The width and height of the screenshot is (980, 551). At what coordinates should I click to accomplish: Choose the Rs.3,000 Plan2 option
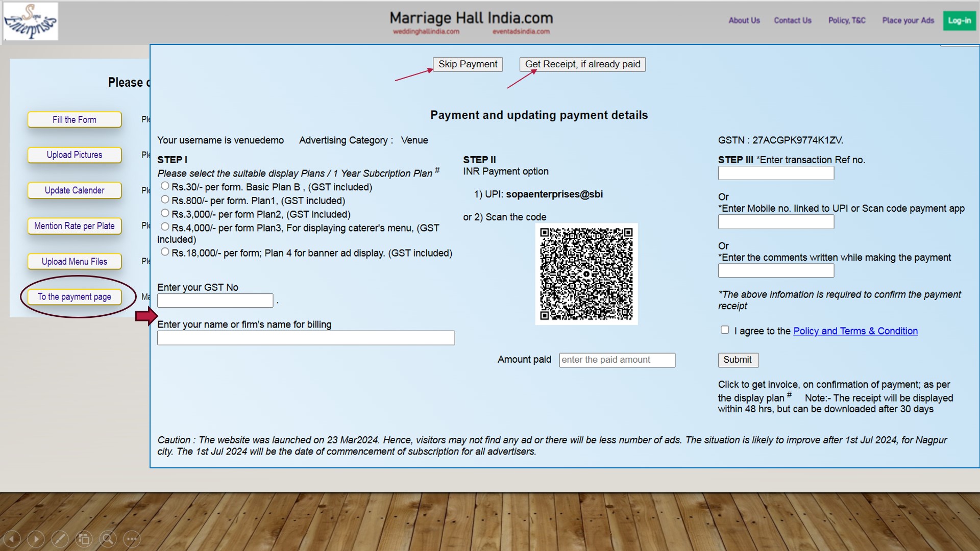[x=165, y=213]
